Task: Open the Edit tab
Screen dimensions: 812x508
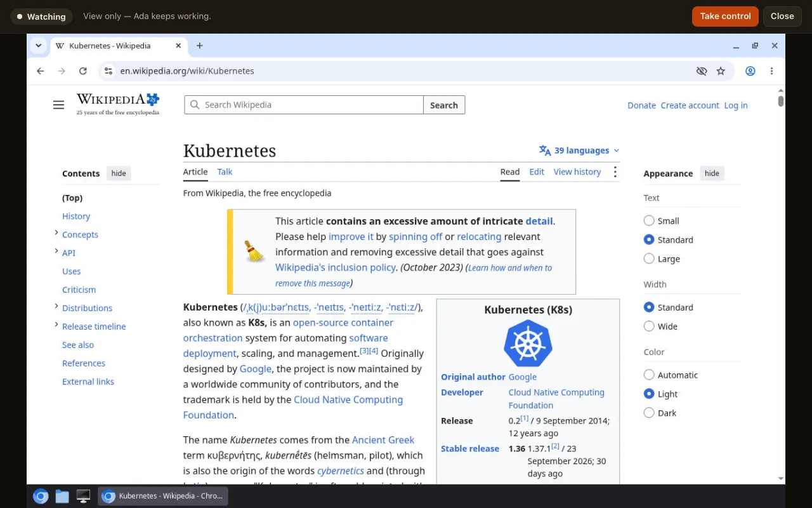Action: pos(537,172)
